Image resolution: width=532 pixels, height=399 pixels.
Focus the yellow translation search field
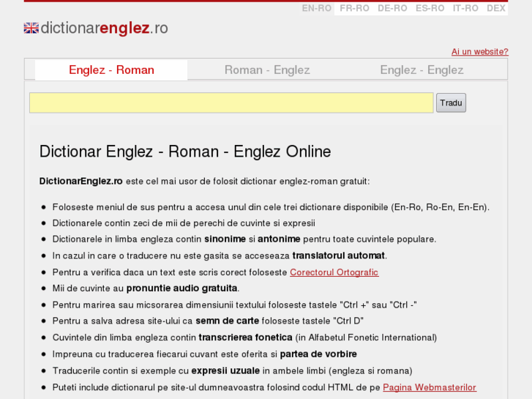click(x=231, y=102)
